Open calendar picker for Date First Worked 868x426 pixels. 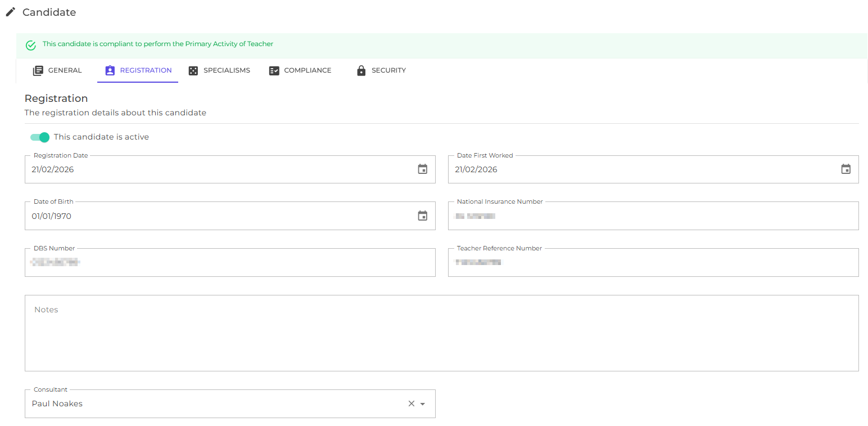[x=846, y=169]
